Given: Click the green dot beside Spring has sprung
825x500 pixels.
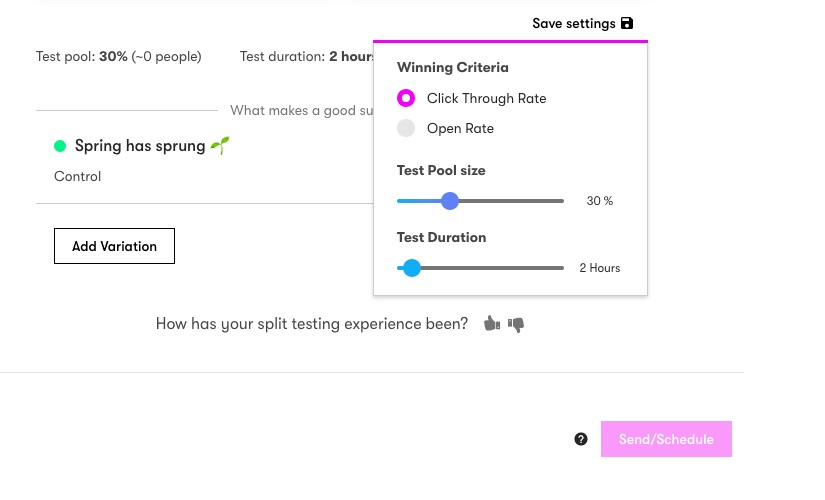Looking at the screenshot, I should [60, 146].
